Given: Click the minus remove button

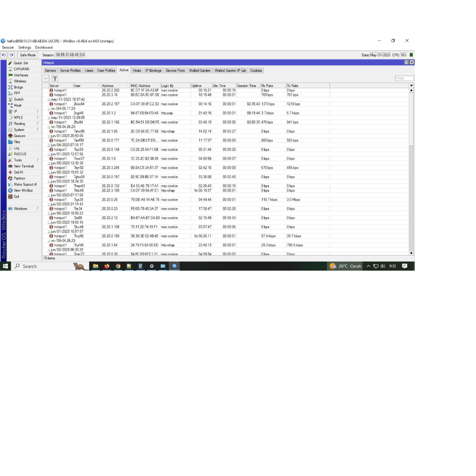Looking at the screenshot, I should (45, 79).
